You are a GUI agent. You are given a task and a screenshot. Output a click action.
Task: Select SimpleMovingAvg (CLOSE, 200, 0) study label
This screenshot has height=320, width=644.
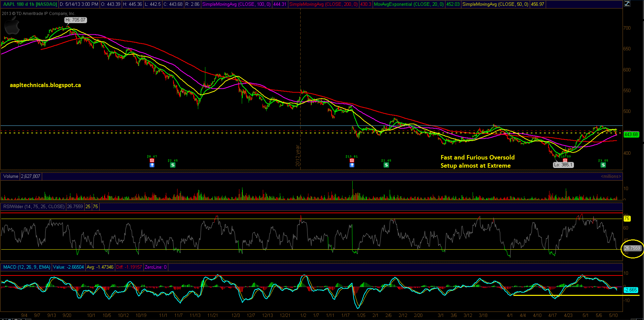click(323, 4)
